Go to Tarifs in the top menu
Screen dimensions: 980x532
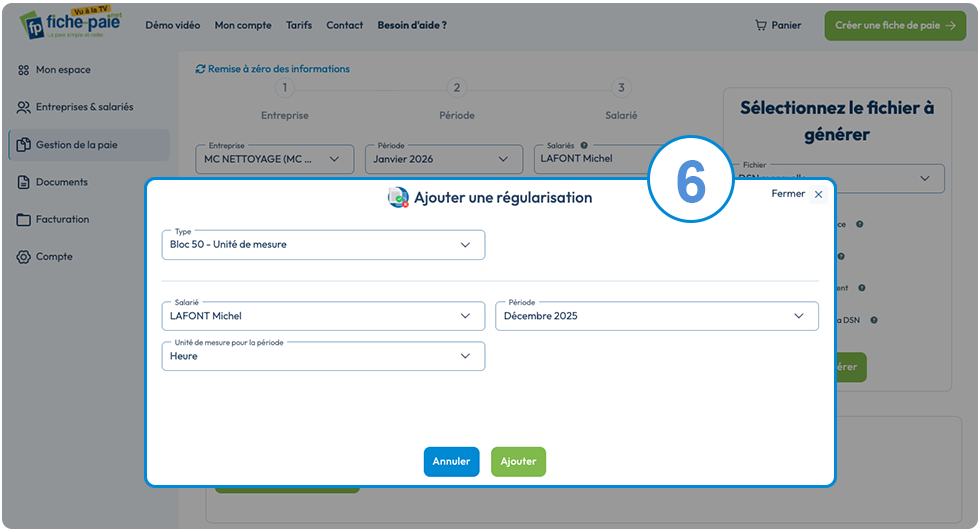point(299,26)
